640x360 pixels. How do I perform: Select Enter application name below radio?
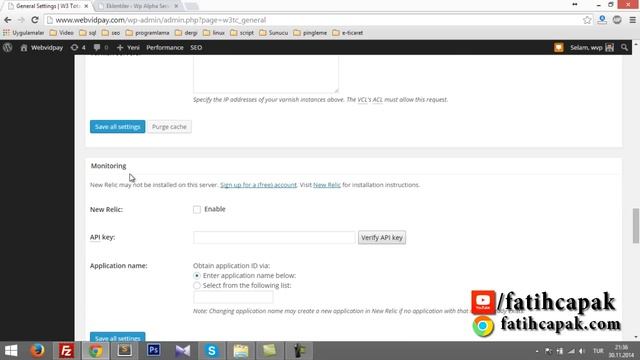tap(197, 276)
